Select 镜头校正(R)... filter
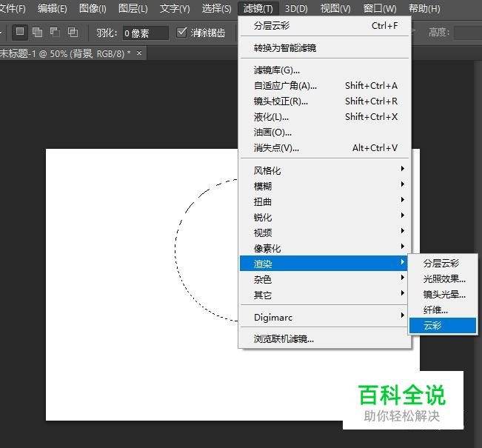This screenshot has width=482, height=448. point(324,101)
